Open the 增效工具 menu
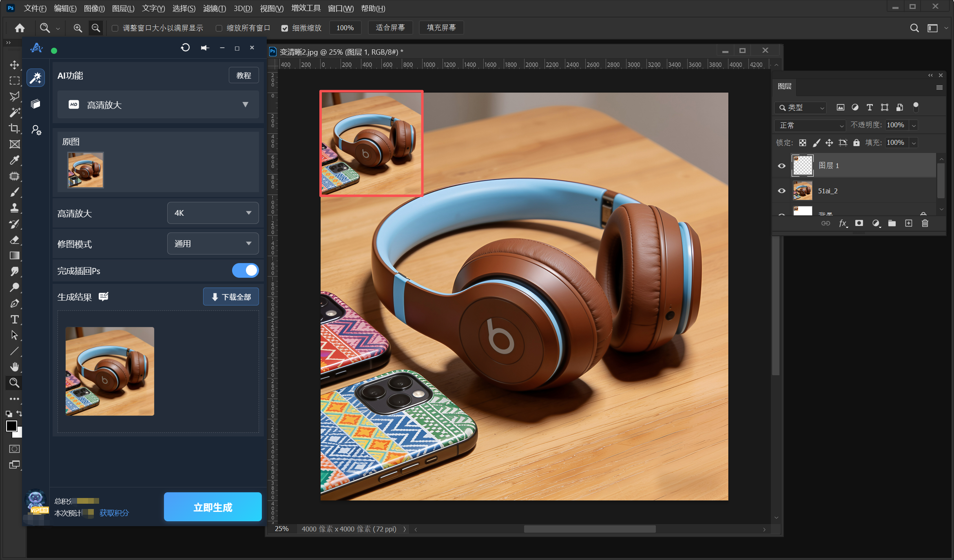Image resolution: width=954 pixels, height=560 pixels. point(306,8)
